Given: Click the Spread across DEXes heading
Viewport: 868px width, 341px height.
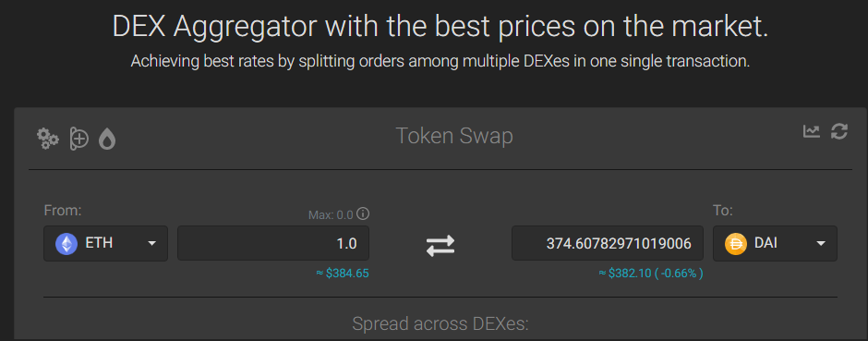Looking at the screenshot, I should 440,323.
